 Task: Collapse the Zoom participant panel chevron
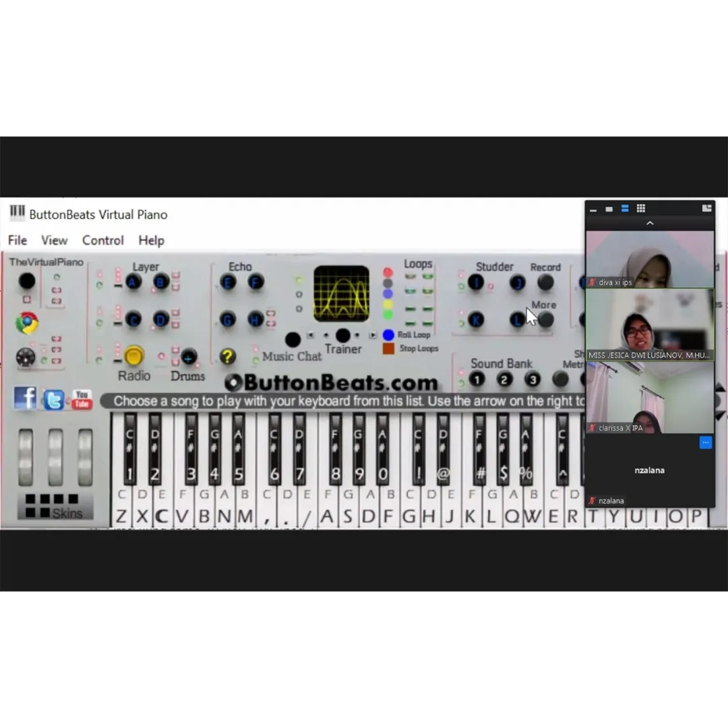coord(650,223)
